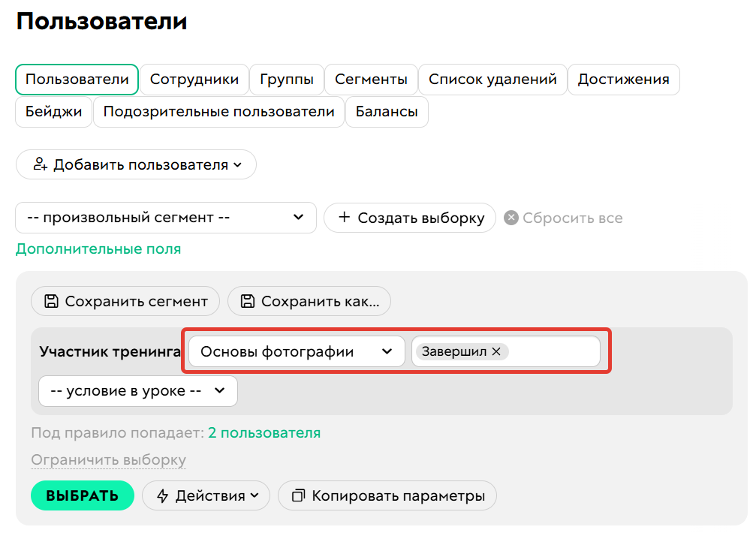The image size is (756, 533).
Task: Click the save icon on Сохранить как...
Action: [248, 301]
